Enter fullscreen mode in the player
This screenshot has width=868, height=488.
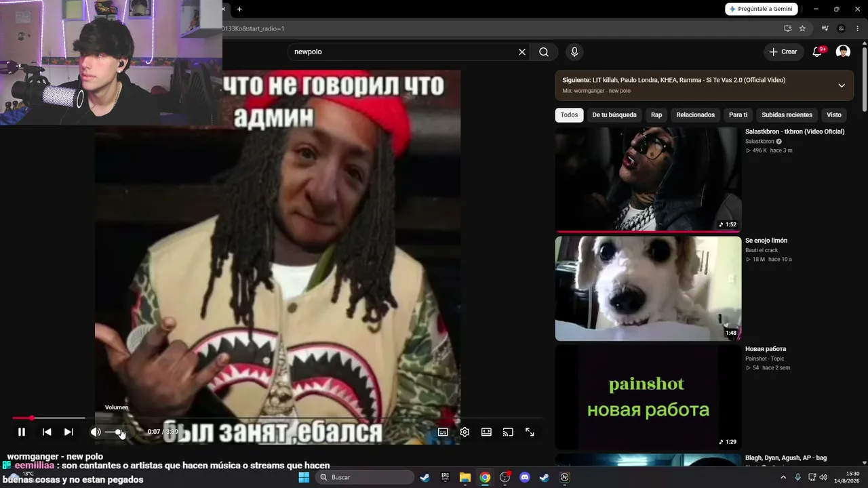(x=530, y=432)
